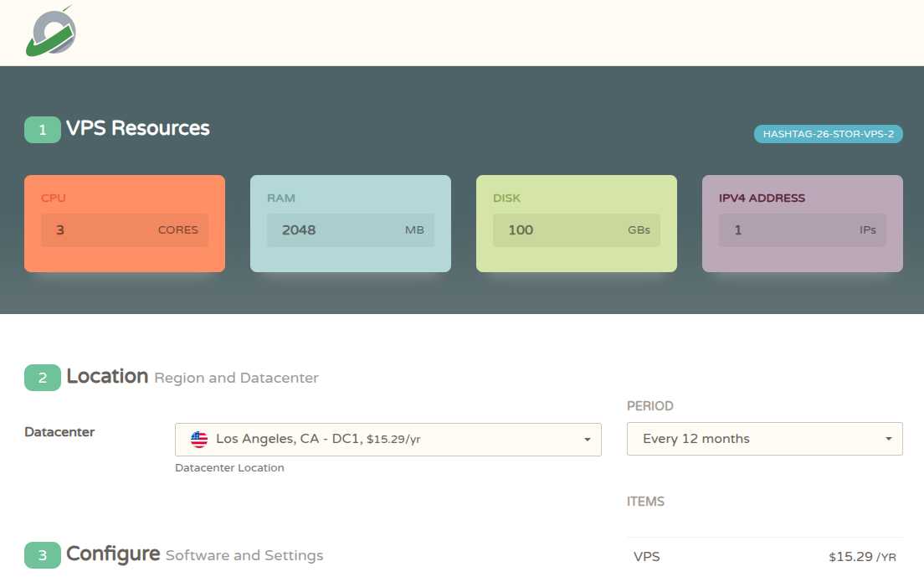Click the step 3 badge beside Configure
Image resolution: width=924 pixels, height=577 pixels.
click(x=43, y=555)
